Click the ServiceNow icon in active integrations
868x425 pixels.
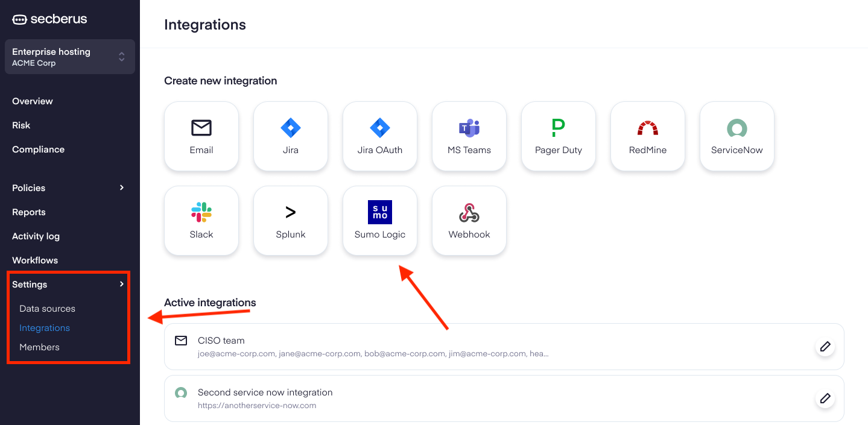[x=181, y=392]
